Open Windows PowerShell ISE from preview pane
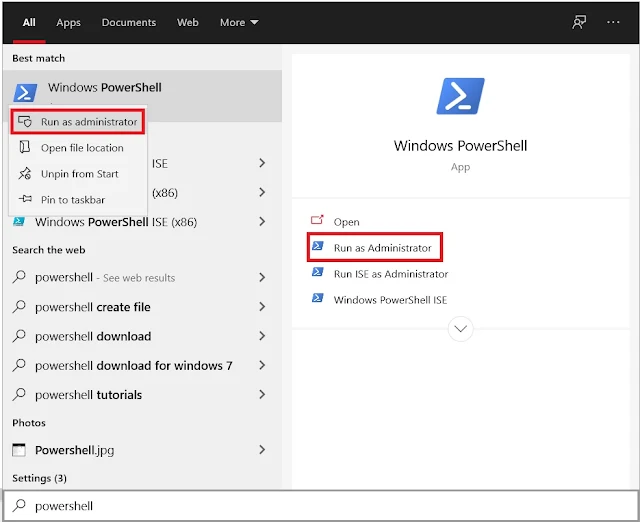The width and height of the screenshot is (640, 522). click(390, 300)
